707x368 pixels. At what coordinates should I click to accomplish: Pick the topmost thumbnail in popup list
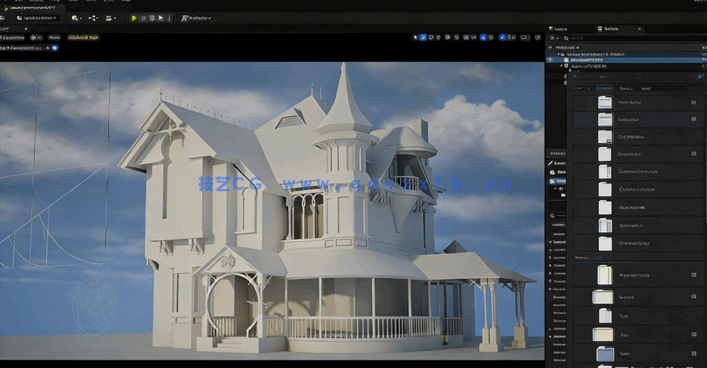pos(605,102)
